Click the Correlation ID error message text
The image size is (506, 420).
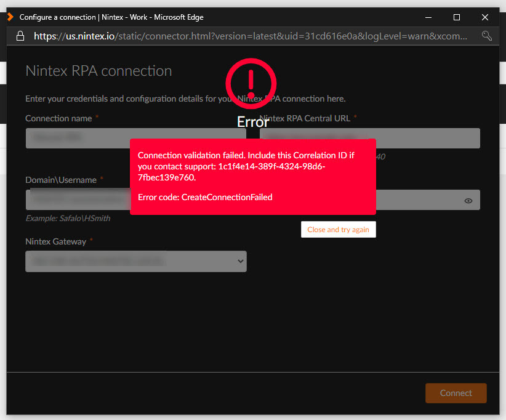[246, 166]
